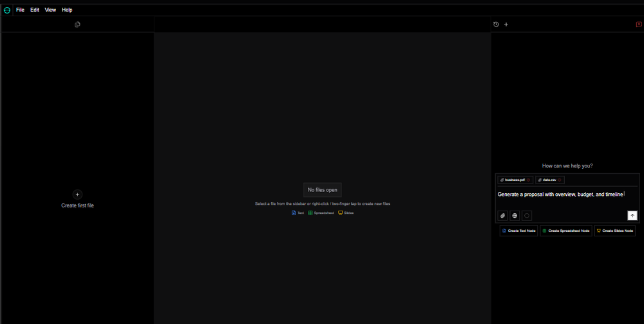Remove the business.pdf attachment
The image size is (644, 324).
(529, 180)
